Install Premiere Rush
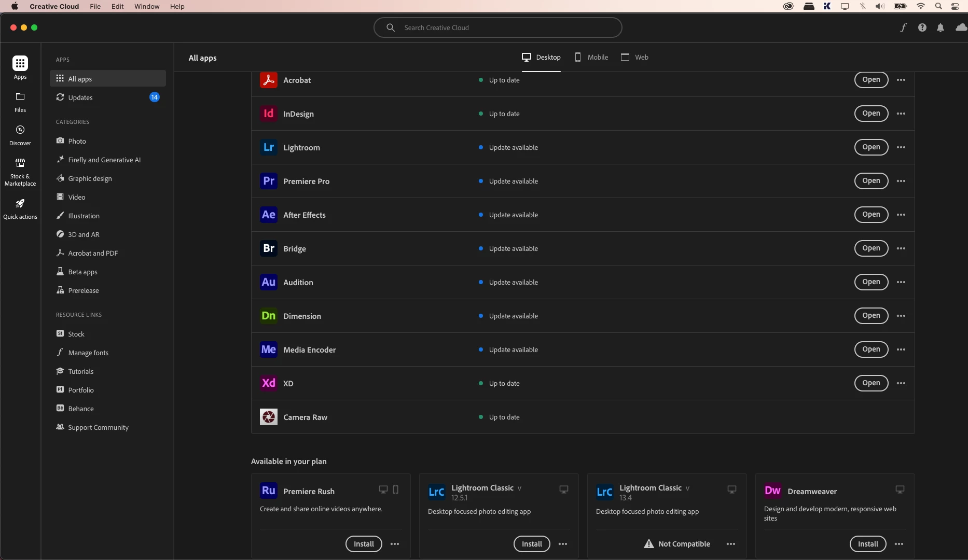 pyautogui.click(x=364, y=544)
